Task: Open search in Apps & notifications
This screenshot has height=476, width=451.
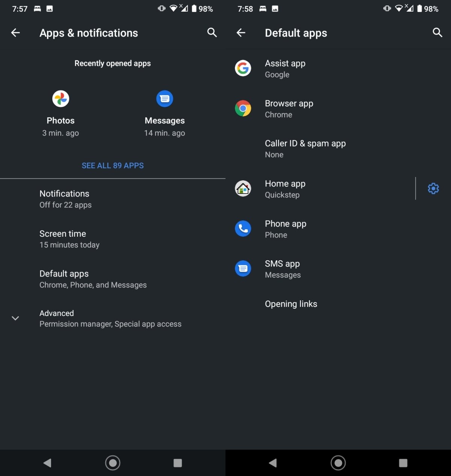Action: 212,33
